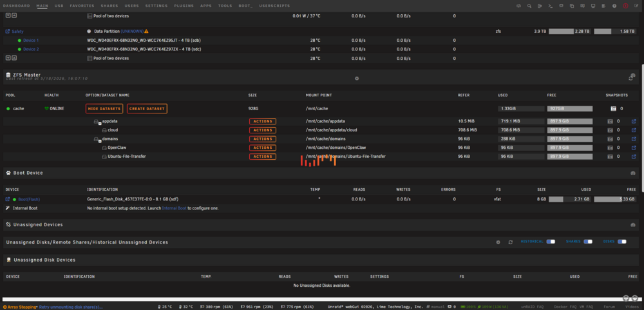The width and height of the screenshot is (644, 310).
Task: Open the unRAID FAQ footer link
Action: [x=532, y=307]
